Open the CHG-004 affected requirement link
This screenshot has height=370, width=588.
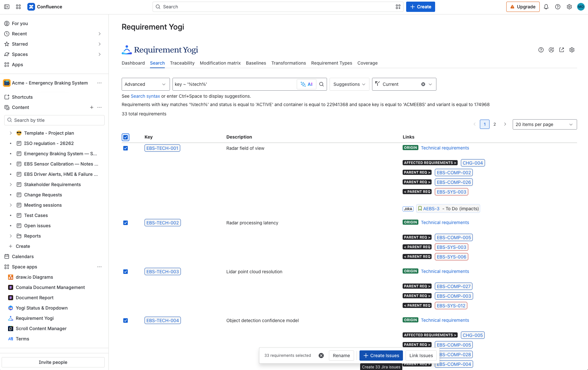click(x=473, y=163)
